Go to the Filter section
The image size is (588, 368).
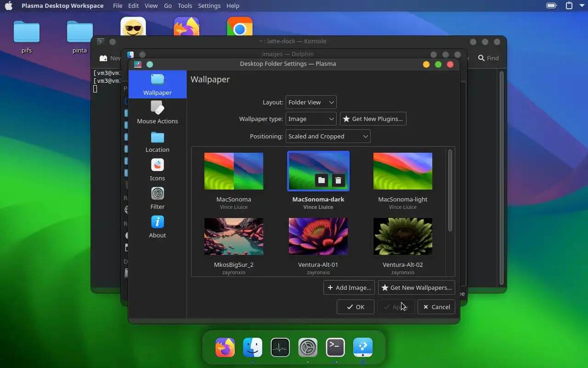click(158, 199)
